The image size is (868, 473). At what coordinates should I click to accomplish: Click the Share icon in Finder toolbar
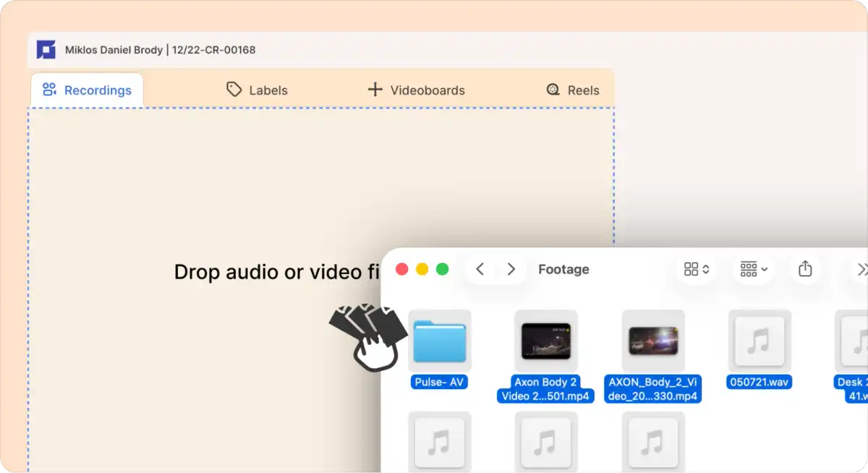pyautogui.click(x=805, y=269)
